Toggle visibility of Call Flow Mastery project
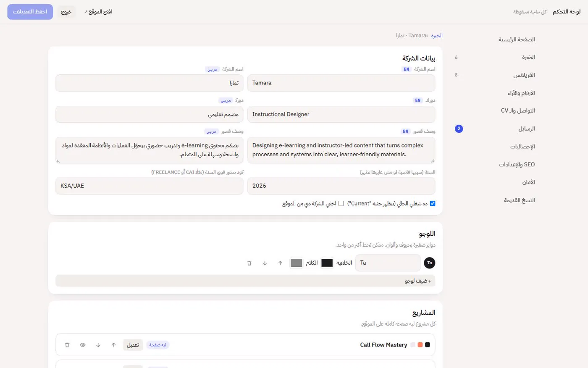588x368 pixels. coord(83,345)
